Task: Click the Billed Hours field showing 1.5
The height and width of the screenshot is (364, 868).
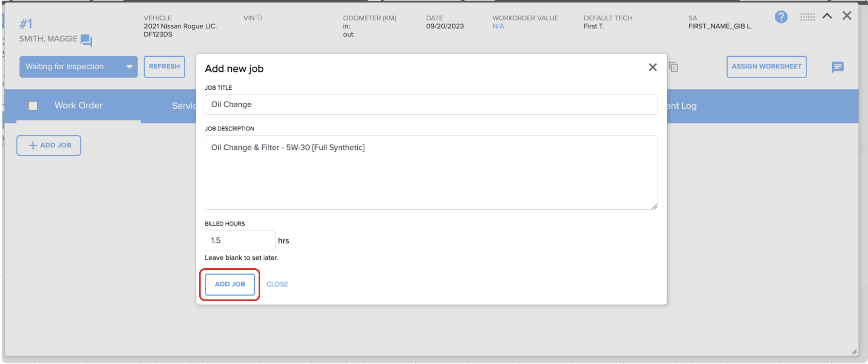Action: pyautogui.click(x=240, y=240)
